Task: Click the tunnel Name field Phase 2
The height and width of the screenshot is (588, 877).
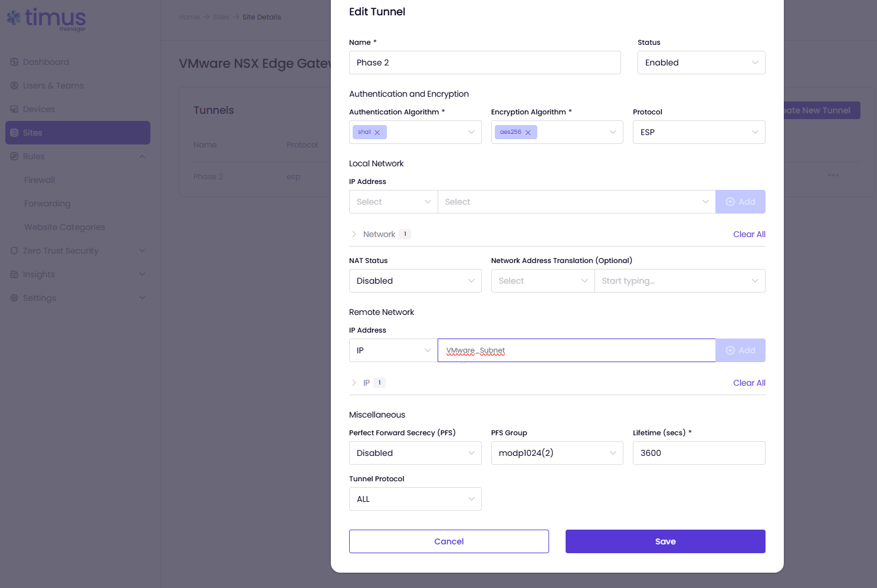Action: click(485, 63)
